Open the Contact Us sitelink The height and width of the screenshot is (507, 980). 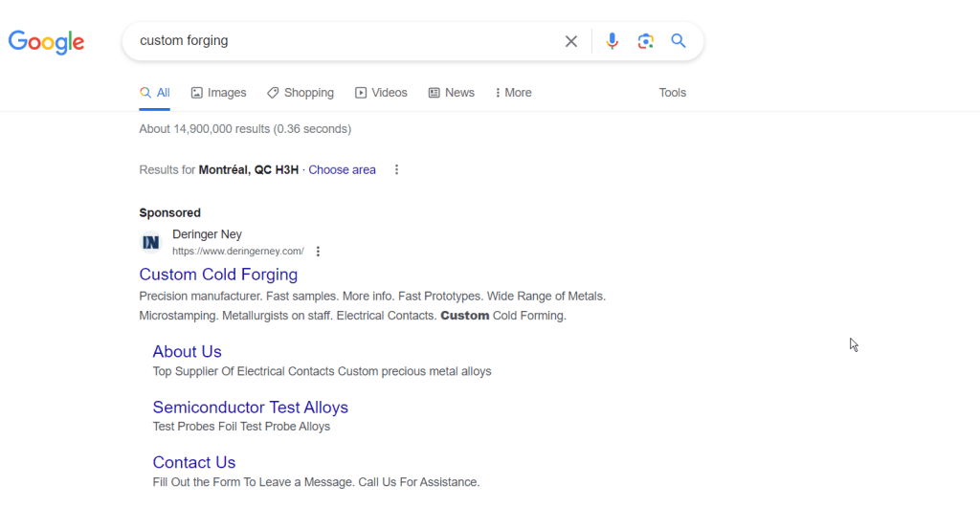point(193,462)
